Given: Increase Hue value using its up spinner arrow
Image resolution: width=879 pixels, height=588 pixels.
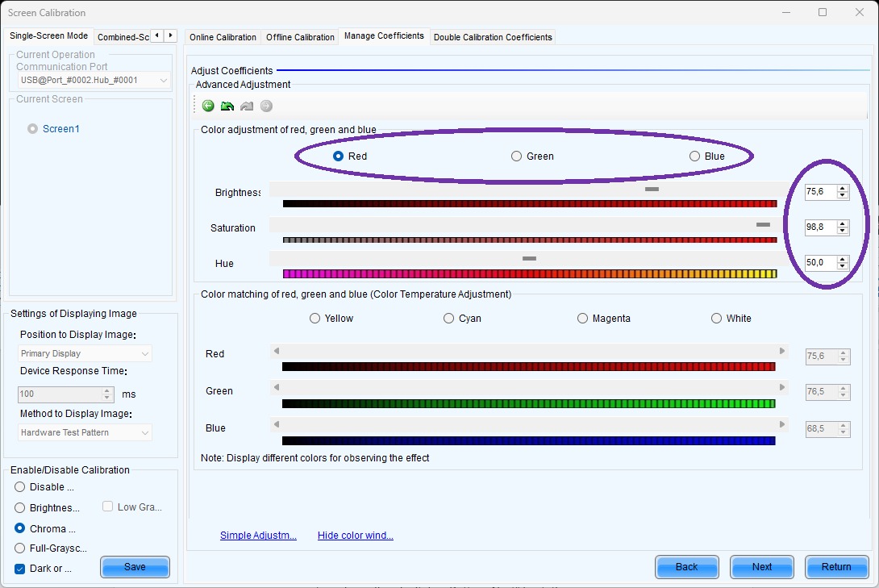Looking at the screenshot, I should click(842, 259).
